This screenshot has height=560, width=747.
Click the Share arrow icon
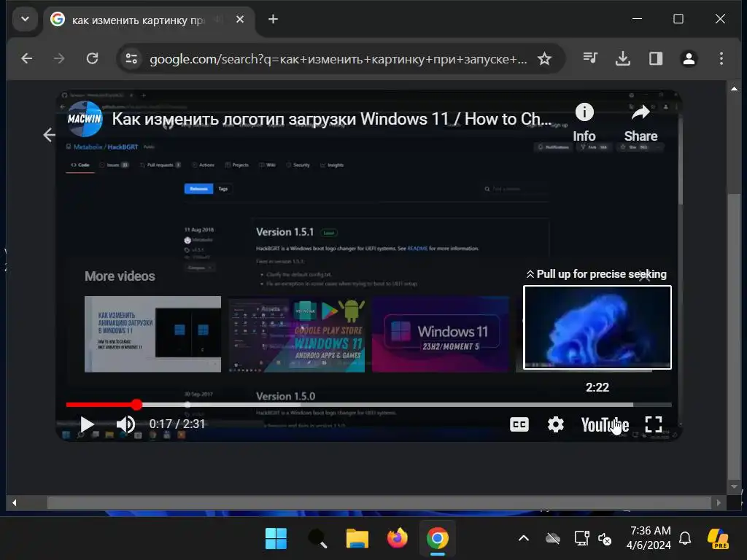point(640,122)
